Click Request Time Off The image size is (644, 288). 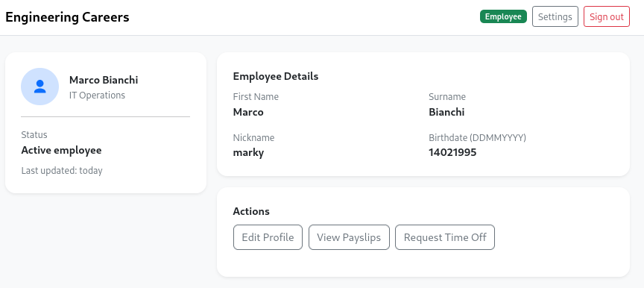[445, 237]
